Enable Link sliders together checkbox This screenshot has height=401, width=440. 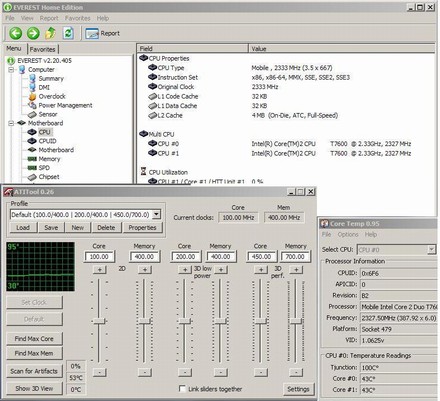(182, 389)
